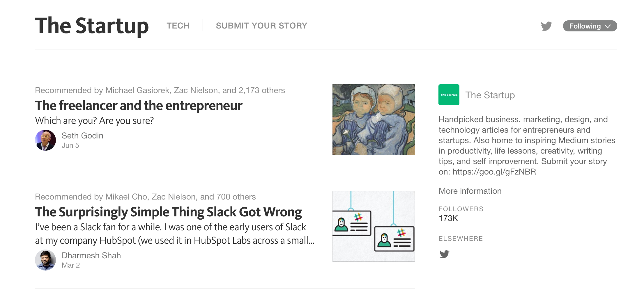Visit Dharmesh Shah's author name link
The width and height of the screenshot is (644, 299).
coord(91,255)
